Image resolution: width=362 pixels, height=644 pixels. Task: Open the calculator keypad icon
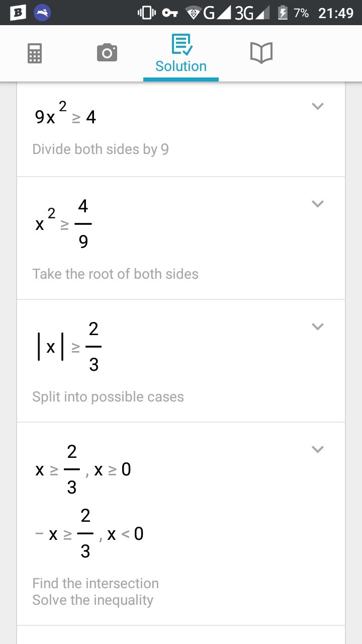pos(34,53)
